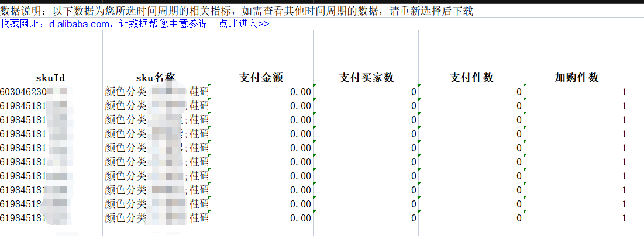
Task: Click the 支付买家数 column header cell
Action: [366, 78]
